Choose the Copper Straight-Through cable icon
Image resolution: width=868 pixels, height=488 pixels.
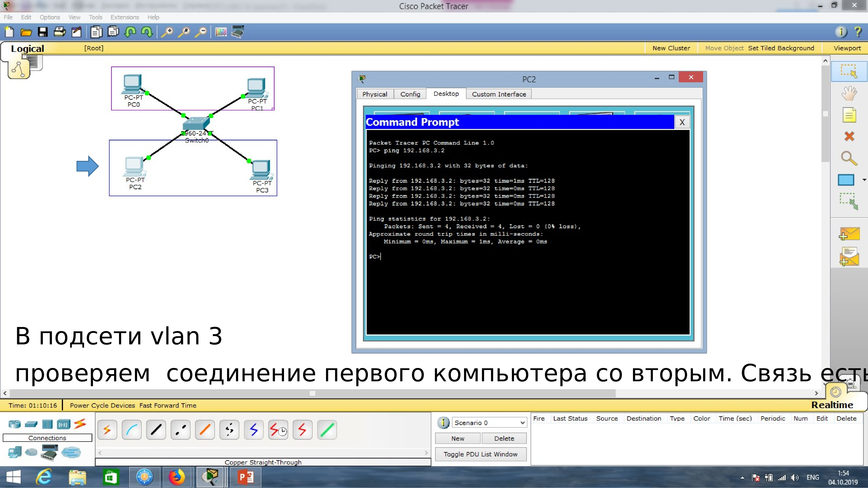[156, 430]
